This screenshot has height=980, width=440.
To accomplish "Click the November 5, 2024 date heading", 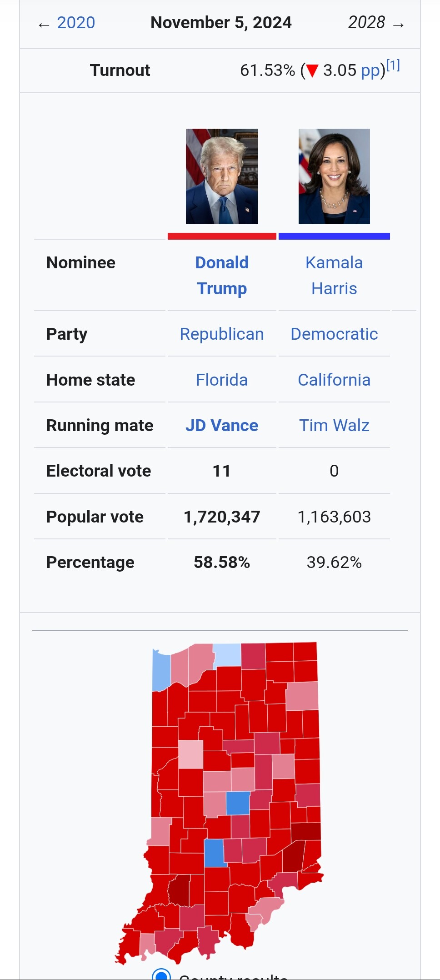I will [x=221, y=23].
